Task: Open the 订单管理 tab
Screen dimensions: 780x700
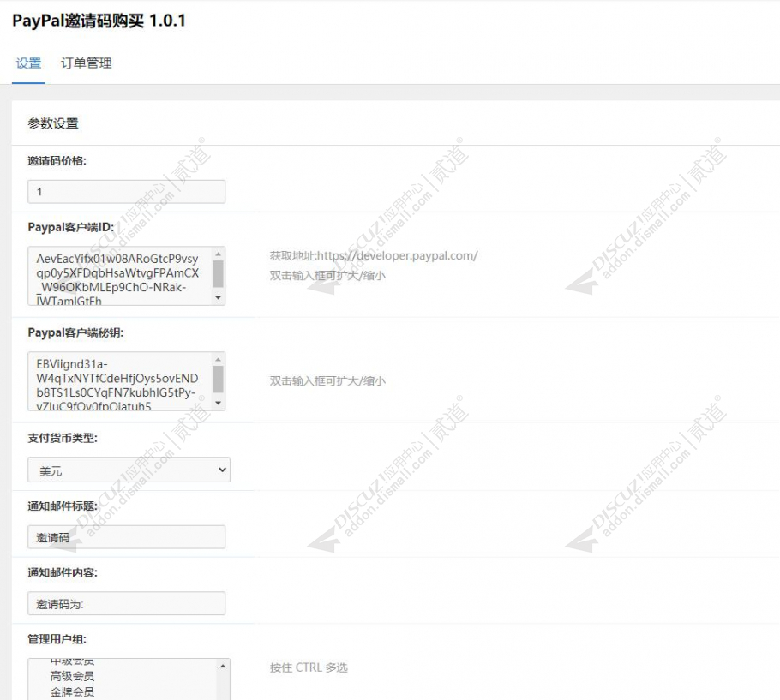Action: (86, 63)
